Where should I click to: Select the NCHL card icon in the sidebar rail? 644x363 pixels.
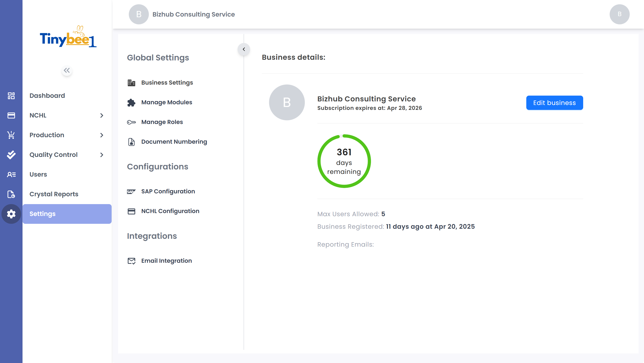11,115
